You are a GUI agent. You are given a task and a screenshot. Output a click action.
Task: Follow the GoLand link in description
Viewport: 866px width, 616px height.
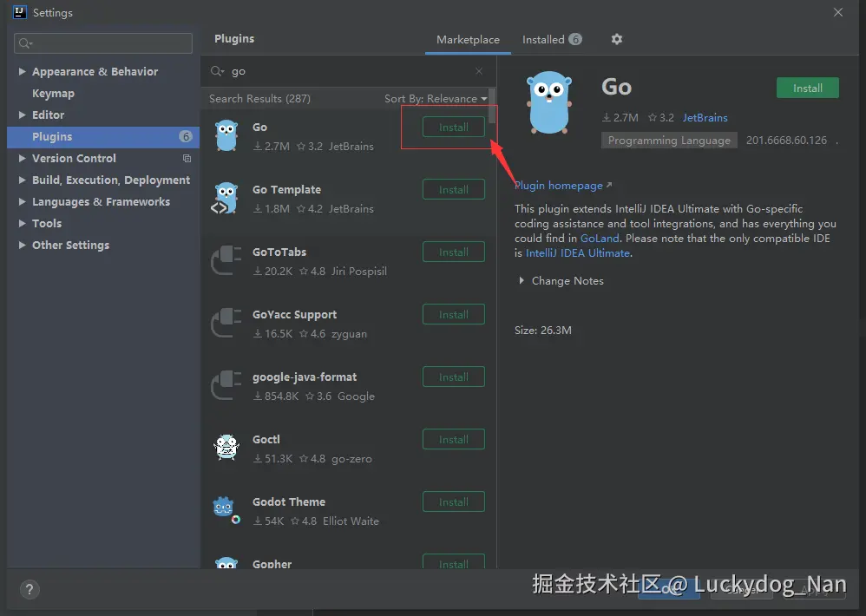click(600, 239)
